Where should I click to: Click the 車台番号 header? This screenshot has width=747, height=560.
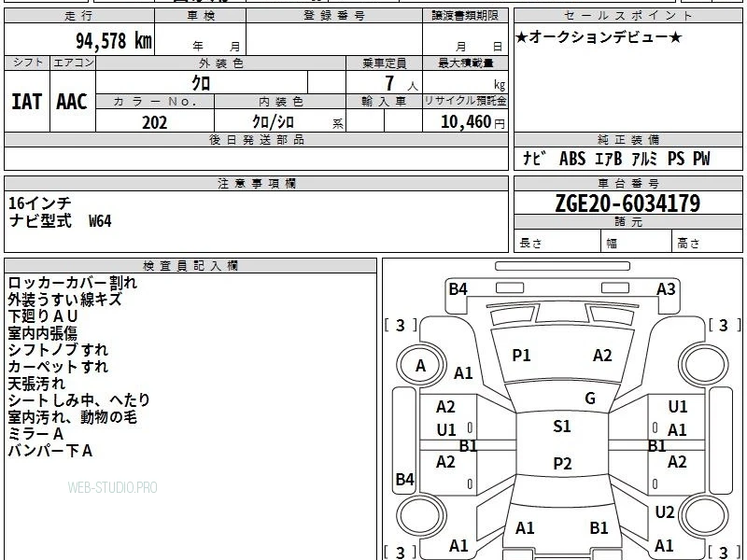[627, 183]
